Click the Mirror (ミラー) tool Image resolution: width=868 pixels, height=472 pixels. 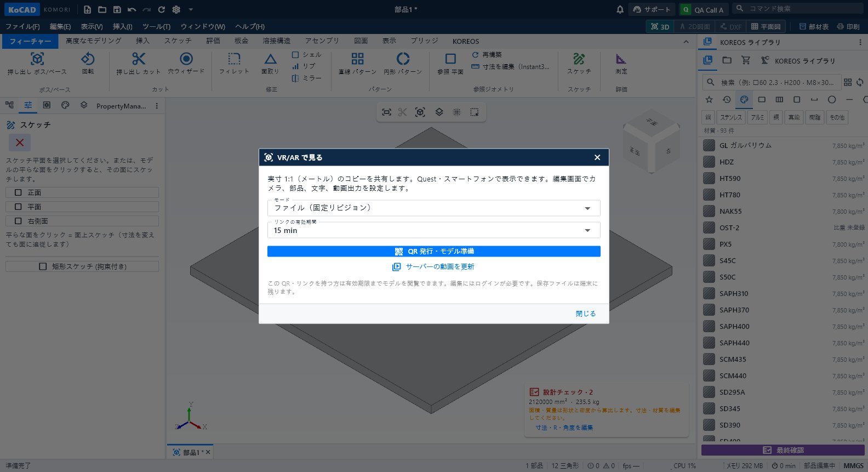pos(307,78)
